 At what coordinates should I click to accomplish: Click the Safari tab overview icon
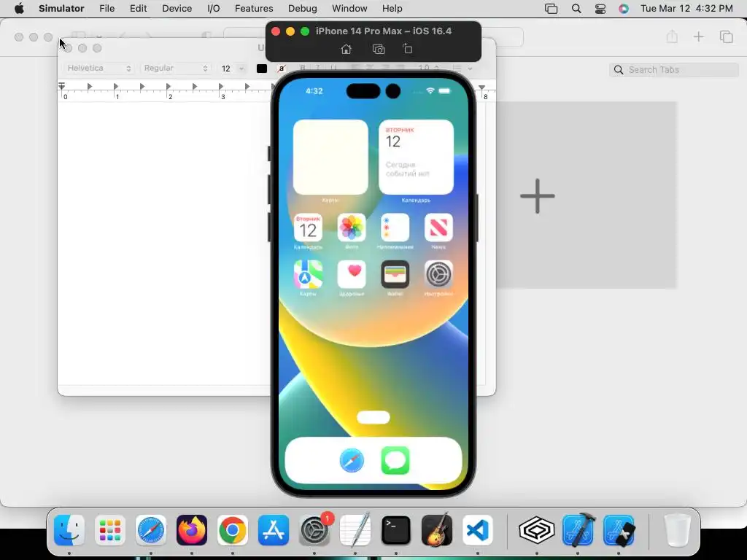(x=726, y=36)
